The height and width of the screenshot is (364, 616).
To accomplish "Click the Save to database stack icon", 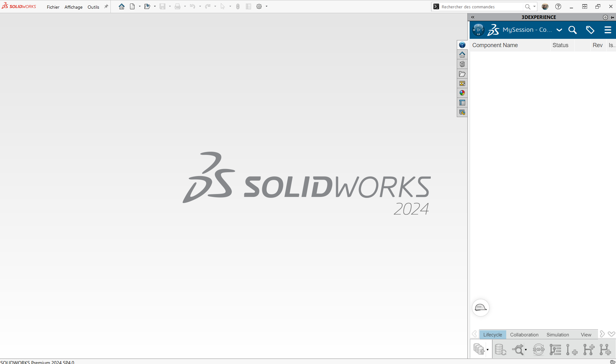I will tap(479, 349).
